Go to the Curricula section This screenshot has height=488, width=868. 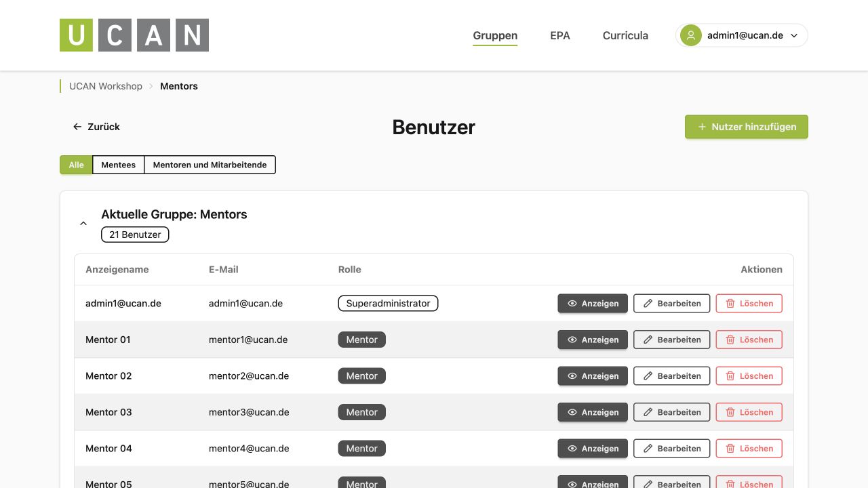(x=625, y=35)
